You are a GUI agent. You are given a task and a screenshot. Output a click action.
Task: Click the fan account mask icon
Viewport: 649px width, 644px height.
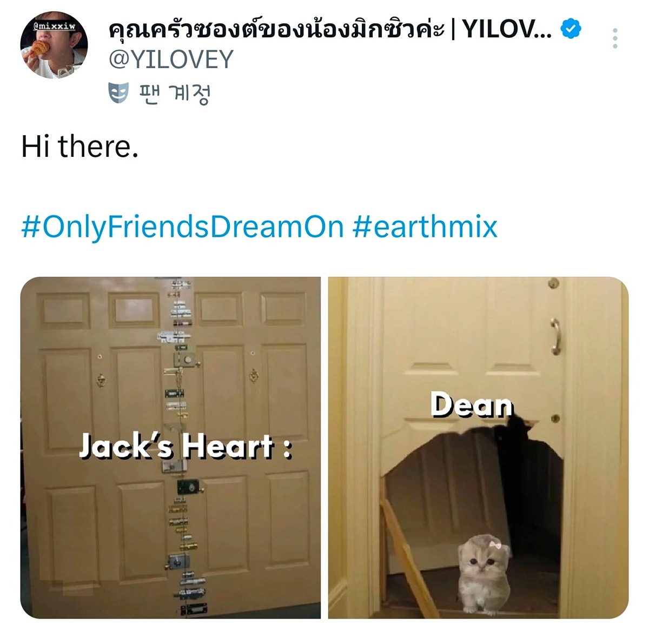118,94
